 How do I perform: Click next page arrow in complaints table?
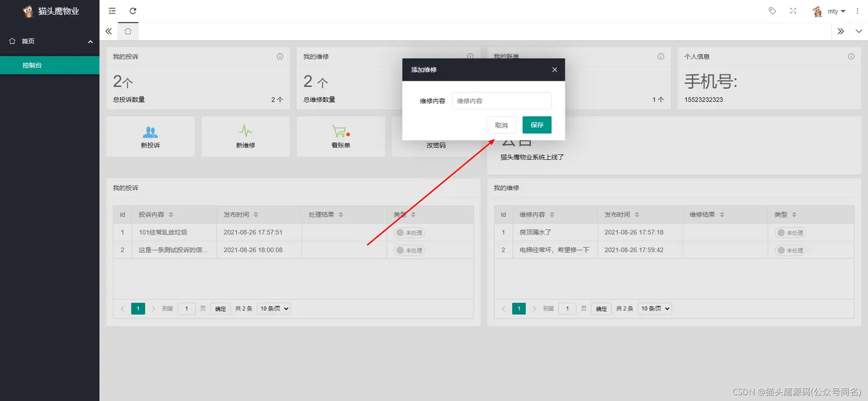[x=154, y=309]
